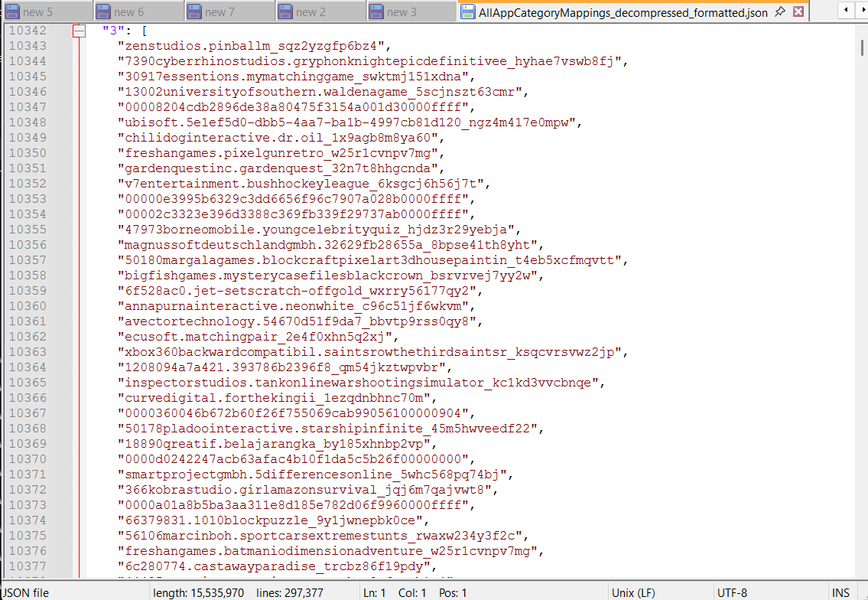The image size is (868, 600).
Task: Toggle the INS insert mode indicator
Action: [x=840, y=593]
